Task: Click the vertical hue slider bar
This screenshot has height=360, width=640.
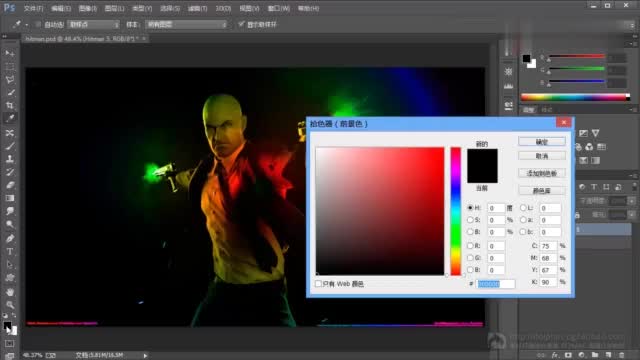Action: tap(456, 211)
